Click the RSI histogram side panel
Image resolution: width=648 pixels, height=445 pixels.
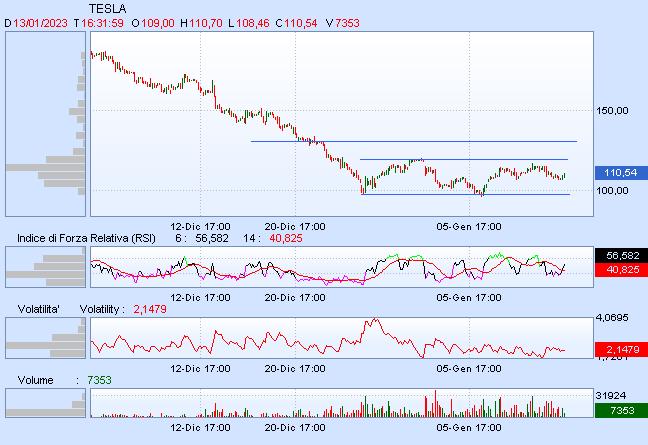pyautogui.click(x=45, y=267)
